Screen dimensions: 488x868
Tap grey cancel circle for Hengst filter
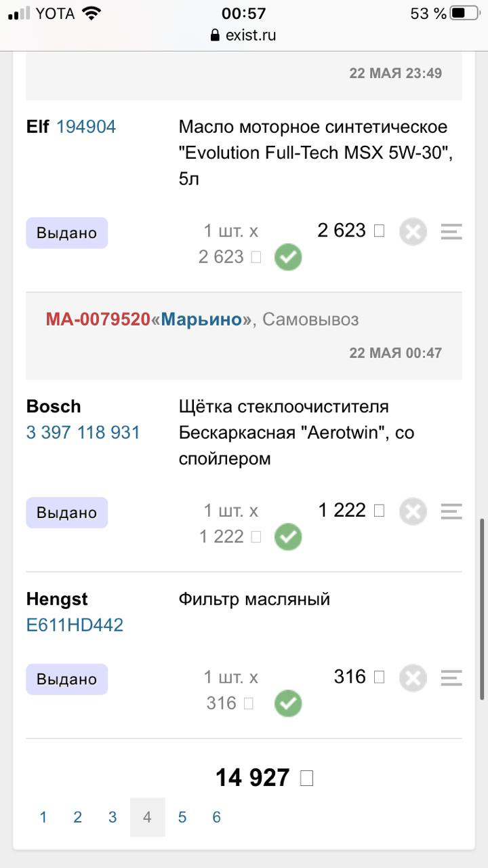click(x=413, y=678)
